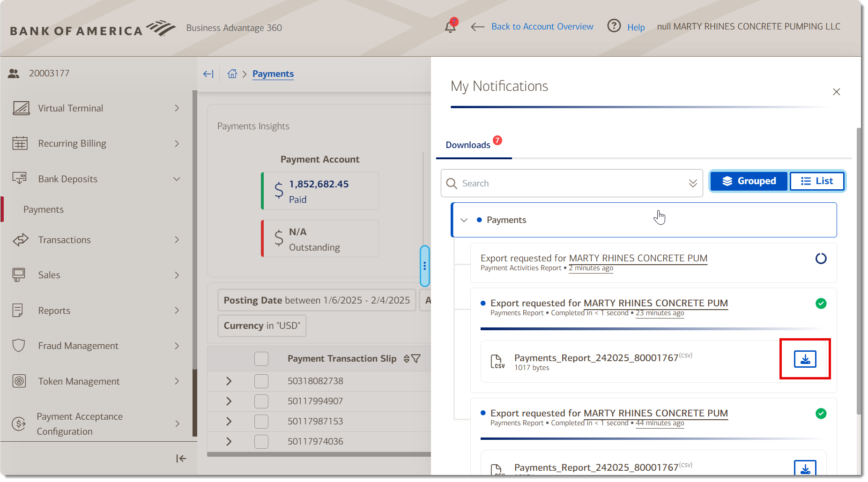Switch notifications to Grouped view
This screenshot has height=482, width=868.
click(x=749, y=181)
